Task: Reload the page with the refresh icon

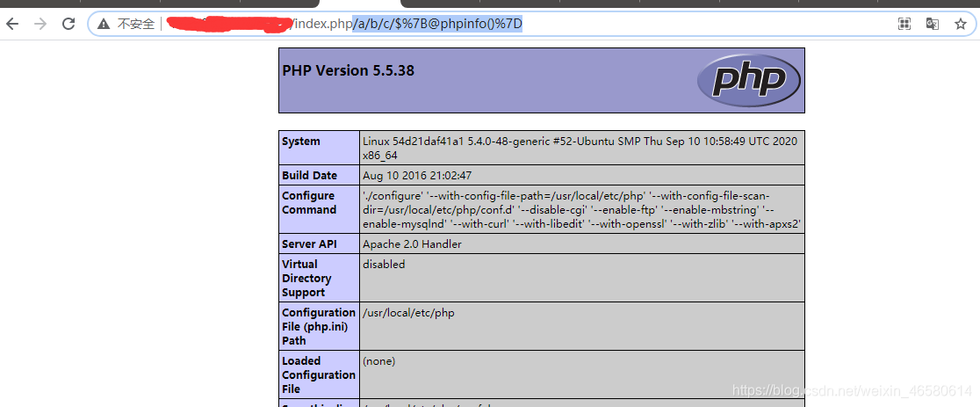Action: tap(68, 25)
